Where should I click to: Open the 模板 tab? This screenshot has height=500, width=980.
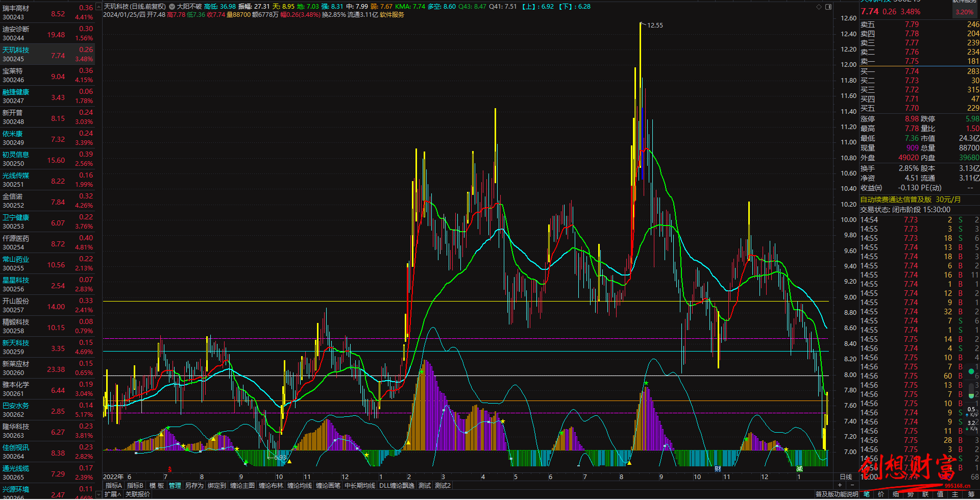[157, 485]
